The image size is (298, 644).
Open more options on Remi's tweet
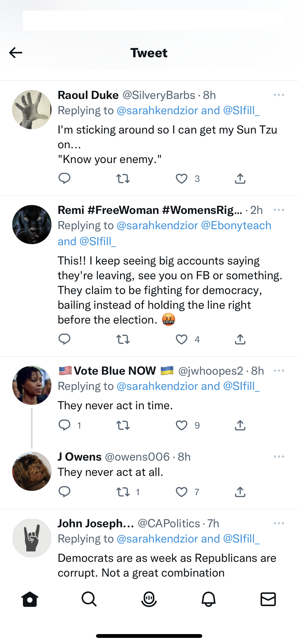(279, 210)
